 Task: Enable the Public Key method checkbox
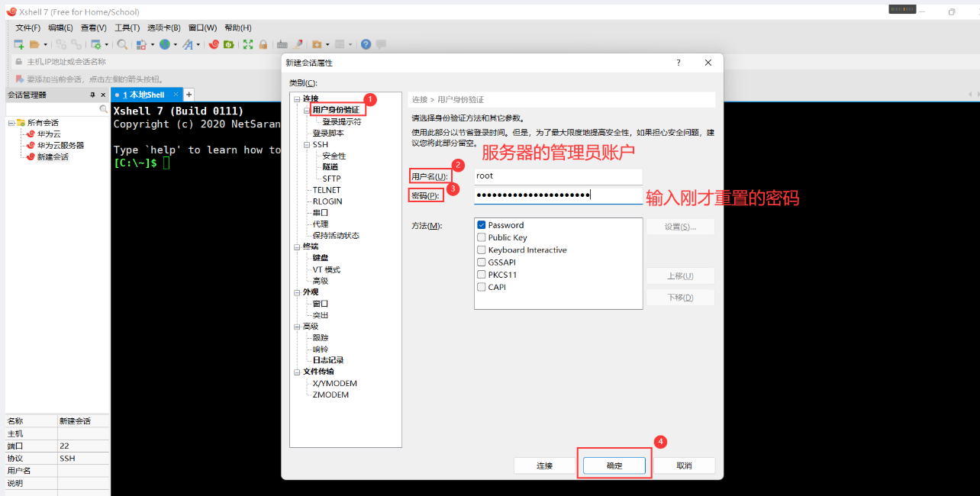coord(482,237)
